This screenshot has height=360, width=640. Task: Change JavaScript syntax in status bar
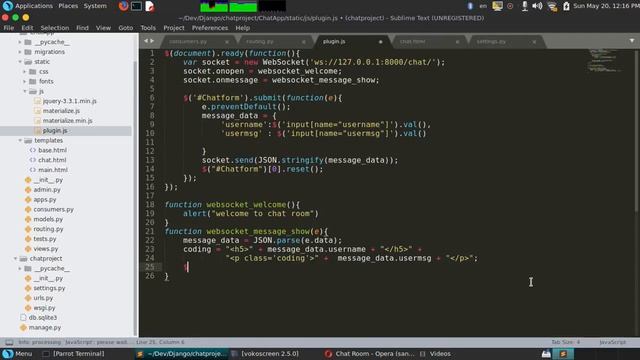pos(612,342)
